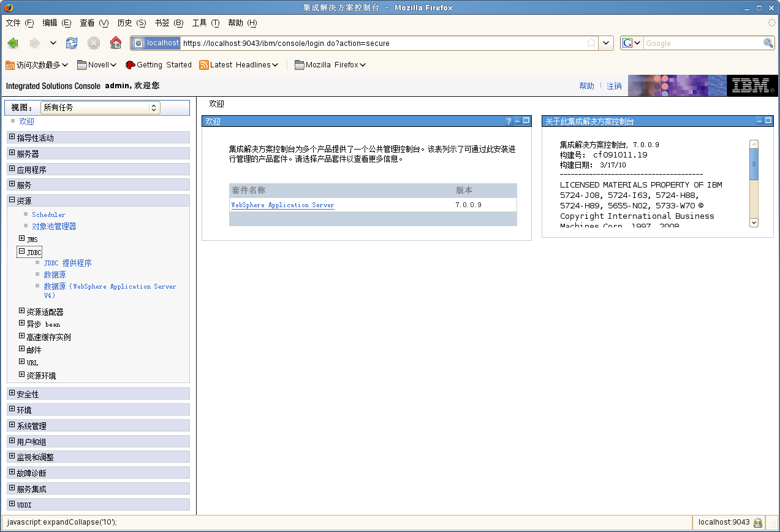Open the 帮助 (H) menu
This screenshot has height=532, width=780.
click(243, 23)
